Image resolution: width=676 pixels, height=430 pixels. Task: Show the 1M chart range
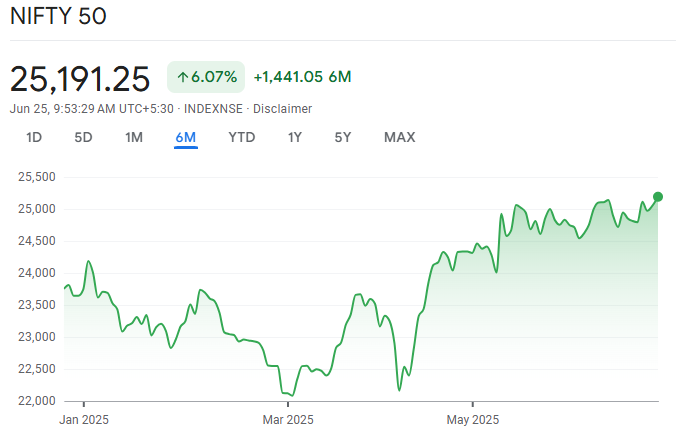click(x=134, y=137)
